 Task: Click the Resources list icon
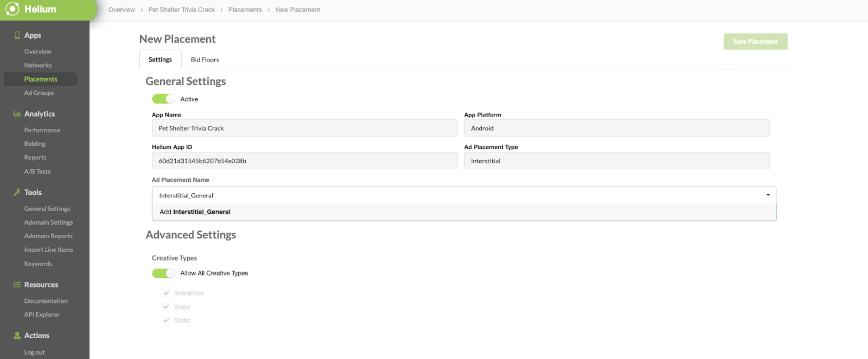pos(17,285)
